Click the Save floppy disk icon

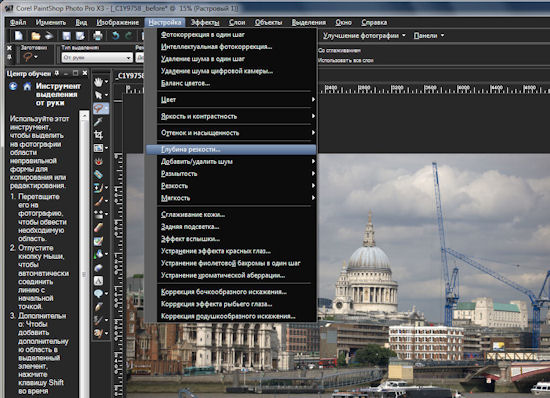pos(66,35)
